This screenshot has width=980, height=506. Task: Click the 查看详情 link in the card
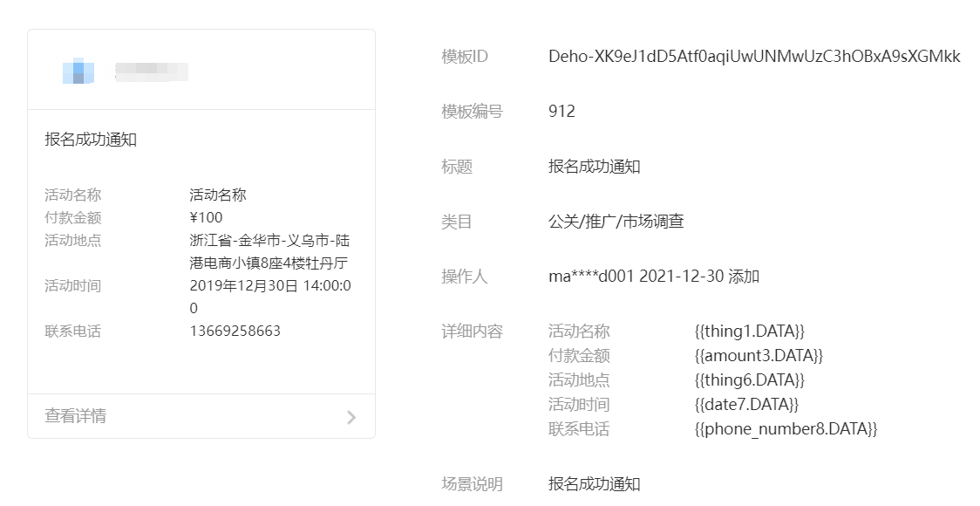76,416
